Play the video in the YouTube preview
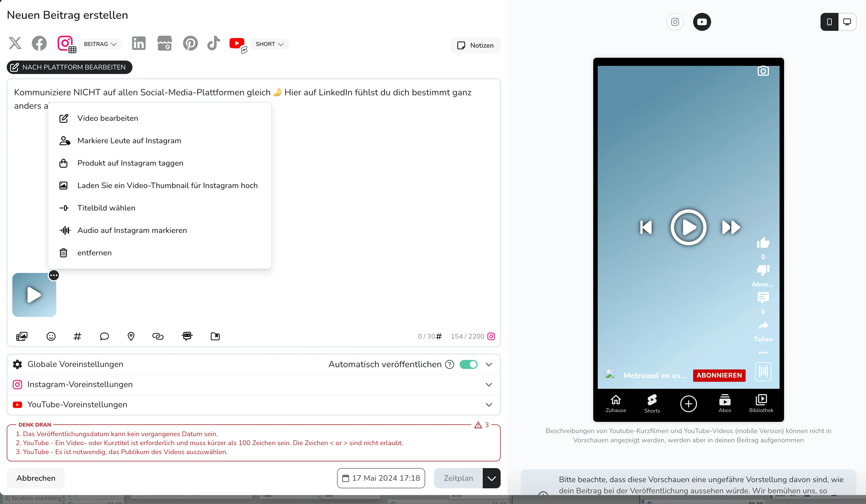This screenshot has width=866, height=504. [688, 227]
